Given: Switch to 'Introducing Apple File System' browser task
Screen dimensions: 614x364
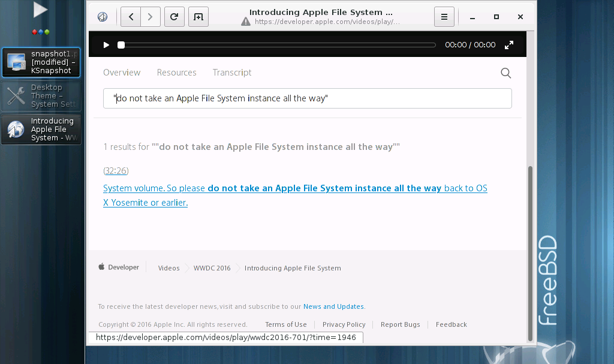Looking at the screenshot, I should tap(41, 130).
